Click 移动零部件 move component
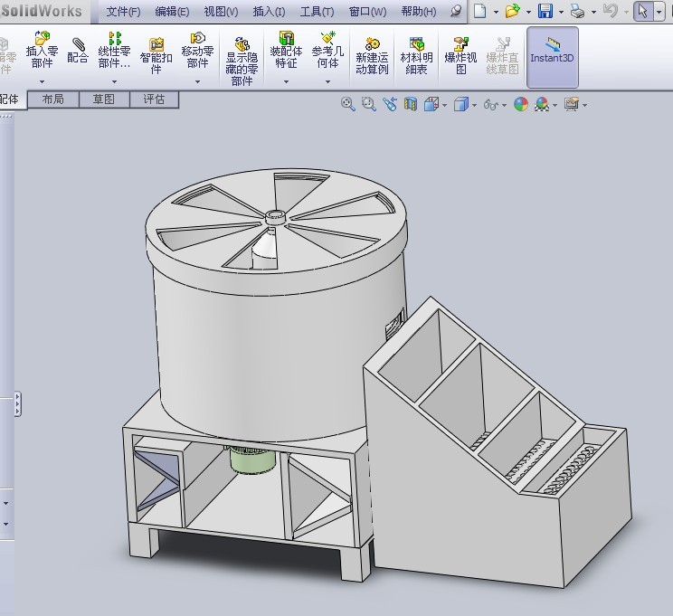Viewport: 673px width, 616px height. point(197,51)
